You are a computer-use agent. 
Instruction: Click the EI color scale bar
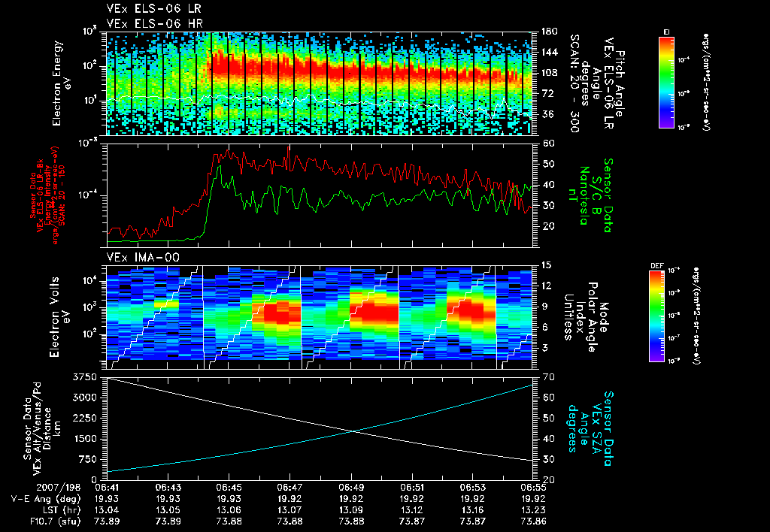click(x=666, y=82)
